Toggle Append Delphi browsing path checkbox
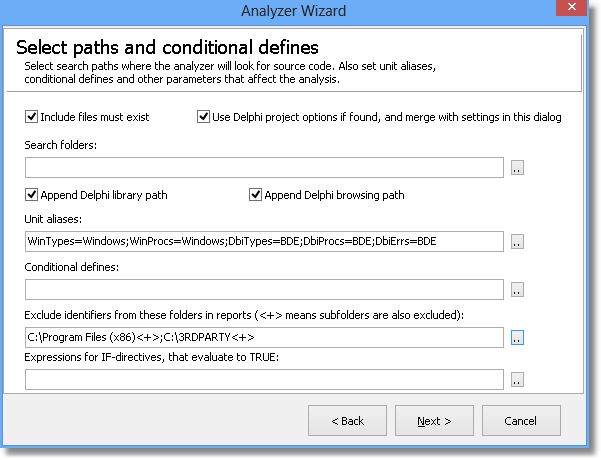This screenshot has height=460, width=601. click(255, 195)
